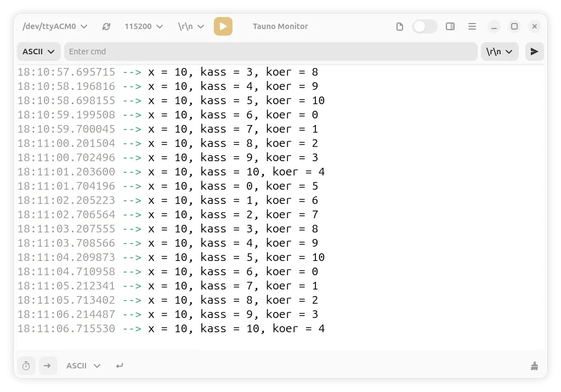Viewport: 561px width, 392px height.
Task: Click the log line timestamped 18:10:58.698155
Action: pyautogui.click(x=171, y=100)
